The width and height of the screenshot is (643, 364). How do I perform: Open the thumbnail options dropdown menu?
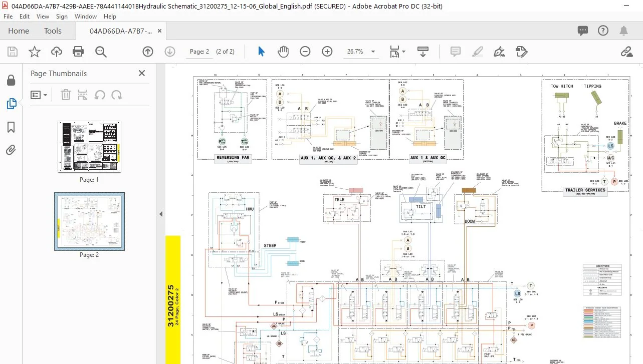(x=39, y=95)
